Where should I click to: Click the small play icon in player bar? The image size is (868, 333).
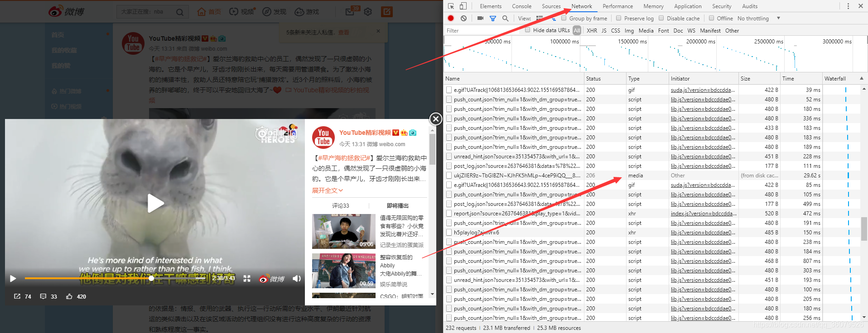tap(13, 278)
